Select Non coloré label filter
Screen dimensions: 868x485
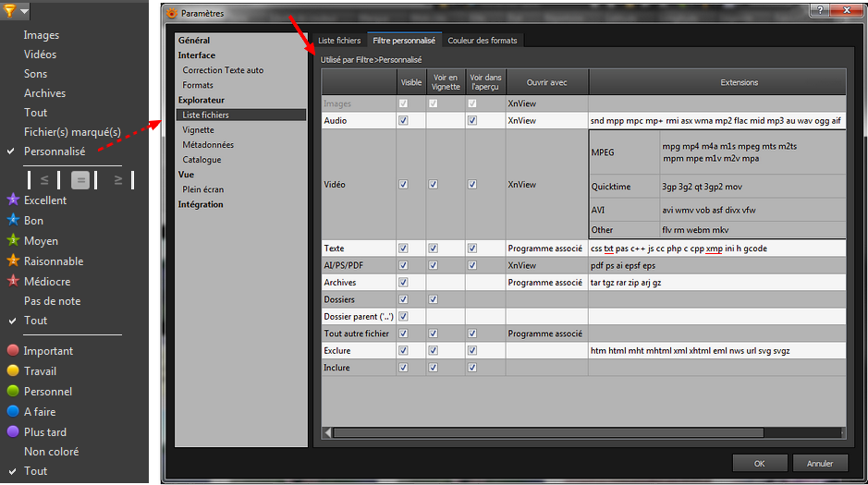[52, 451]
